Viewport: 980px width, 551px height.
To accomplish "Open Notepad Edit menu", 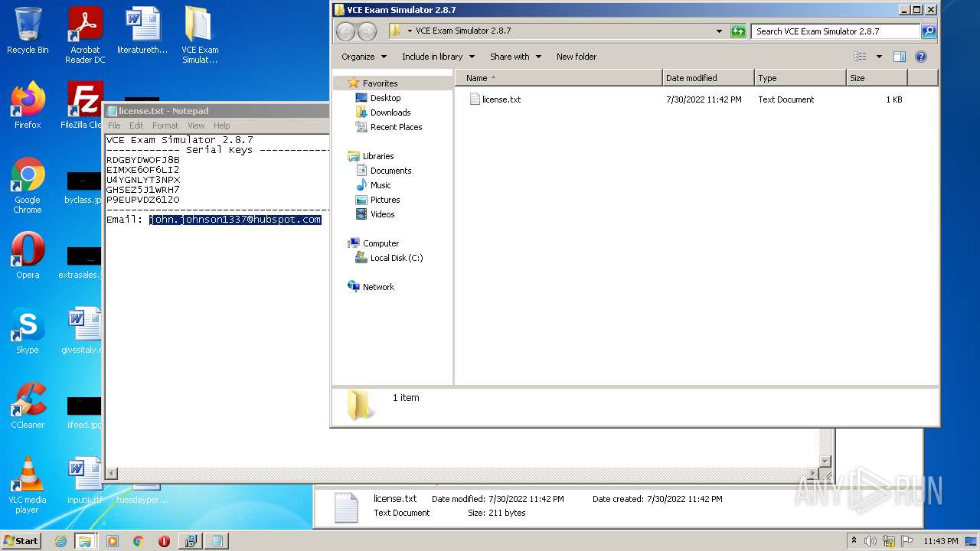I will point(136,126).
